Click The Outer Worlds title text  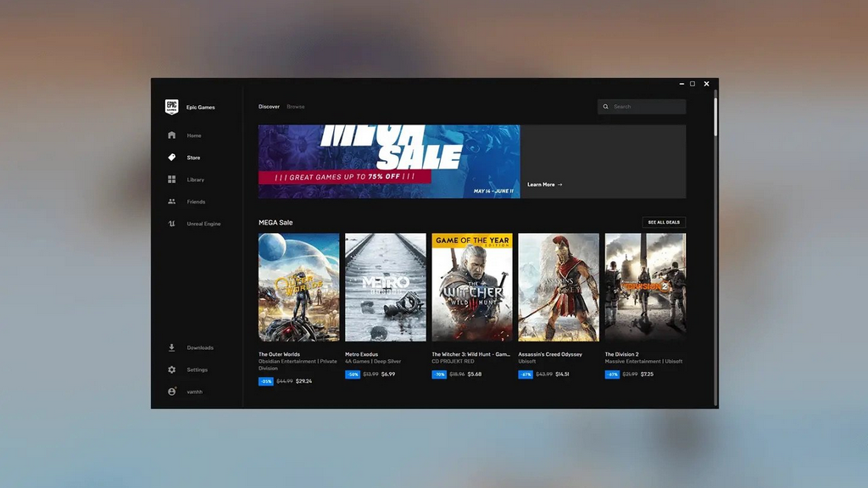(x=279, y=354)
